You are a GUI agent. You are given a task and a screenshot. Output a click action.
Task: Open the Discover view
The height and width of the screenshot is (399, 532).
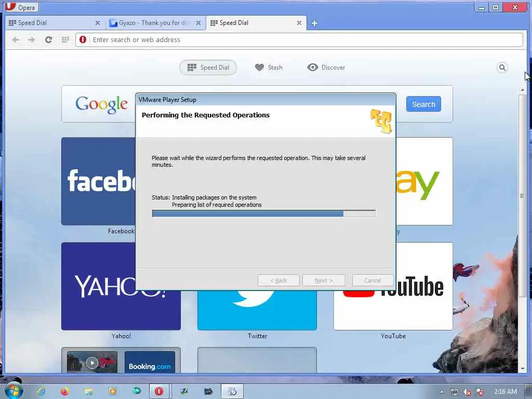click(x=326, y=68)
